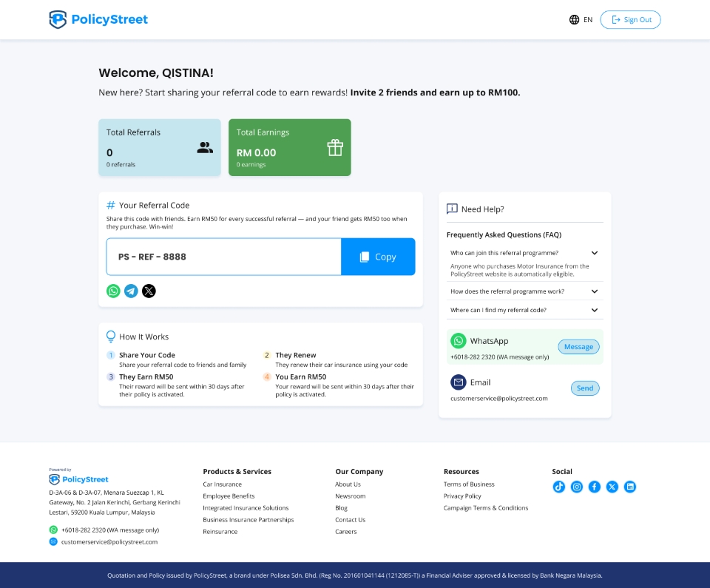The width and height of the screenshot is (710, 588).
Task: Open the Privacy Policy link
Action: pos(462,496)
